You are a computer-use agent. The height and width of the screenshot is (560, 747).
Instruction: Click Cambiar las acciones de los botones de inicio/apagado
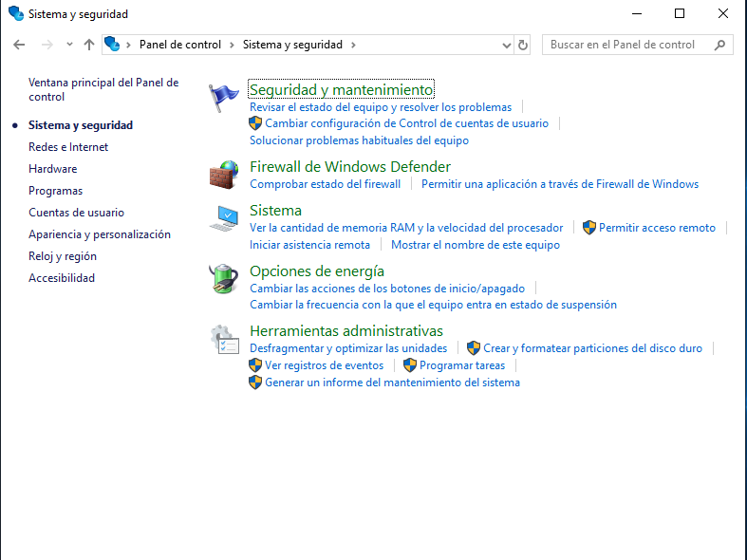tap(387, 289)
